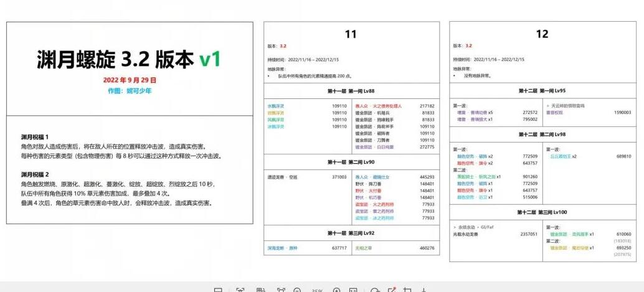Click the HP value 371003
Screen dimensions: 644x292
(339, 177)
